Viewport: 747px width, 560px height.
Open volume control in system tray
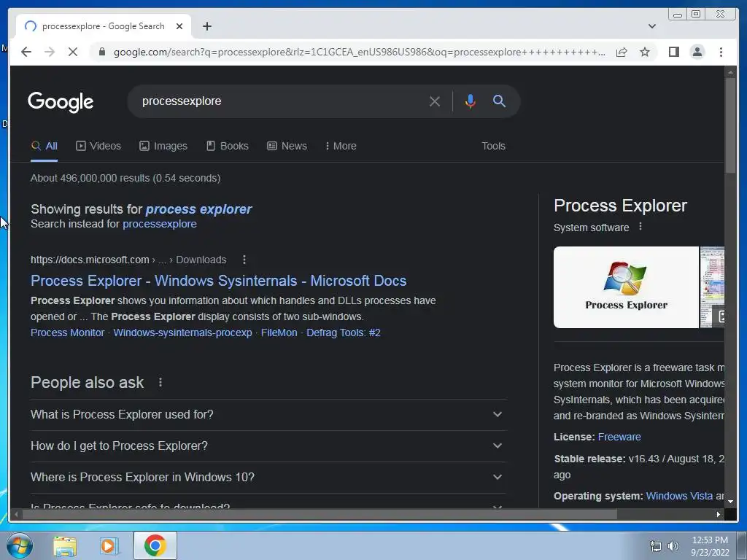tap(673, 546)
